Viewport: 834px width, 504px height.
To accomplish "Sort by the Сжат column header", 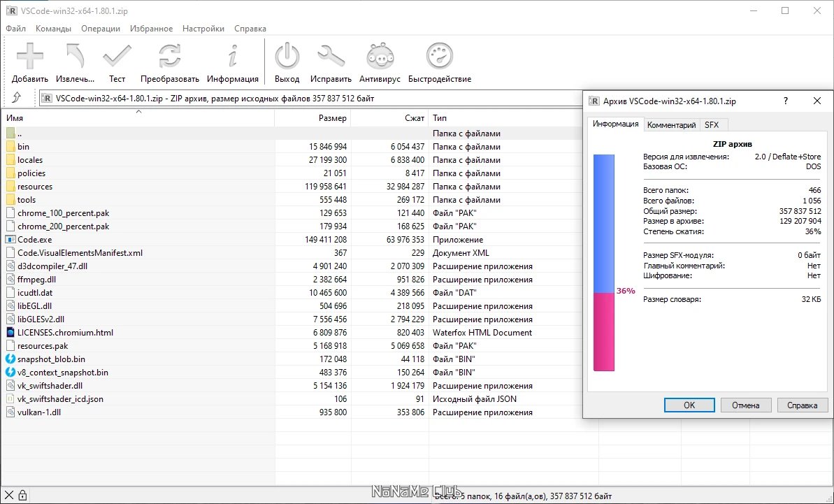I will 390,118.
